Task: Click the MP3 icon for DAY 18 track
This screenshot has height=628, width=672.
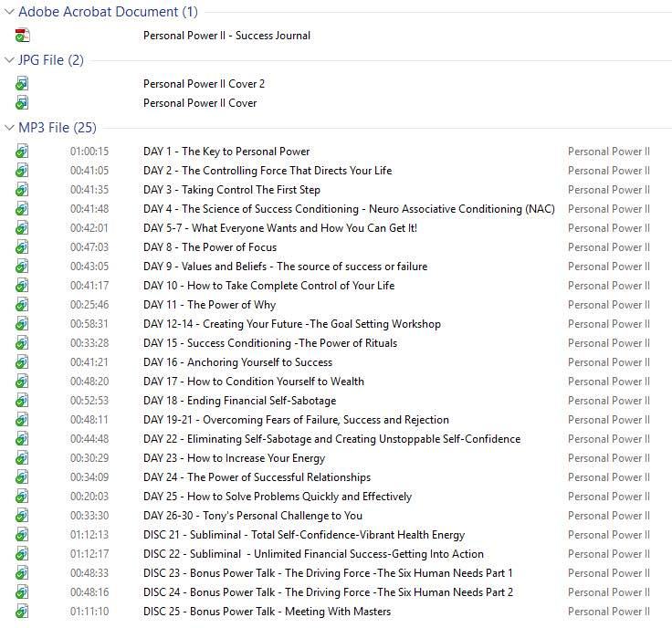Action: tap(22, 401)
